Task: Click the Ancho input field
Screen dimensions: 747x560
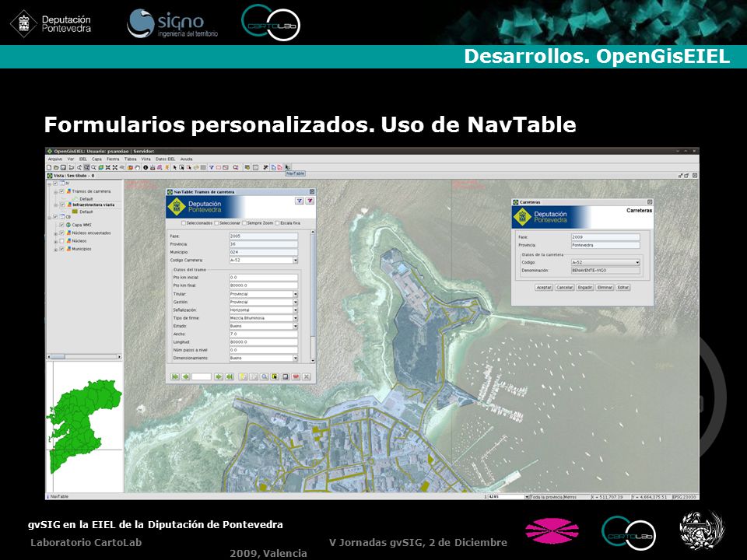Action: coord(264,334)
